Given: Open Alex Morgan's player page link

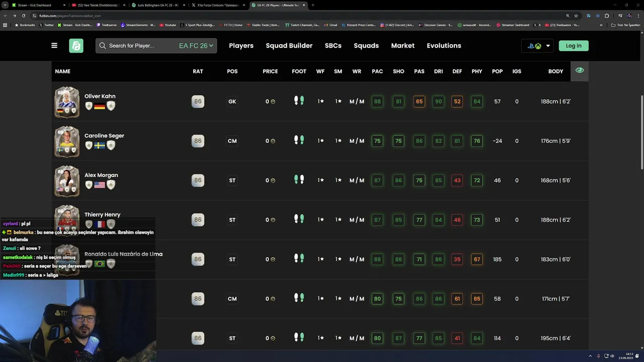Looking at the screenshot, I should pyautogui.click(x=101, y=175).
